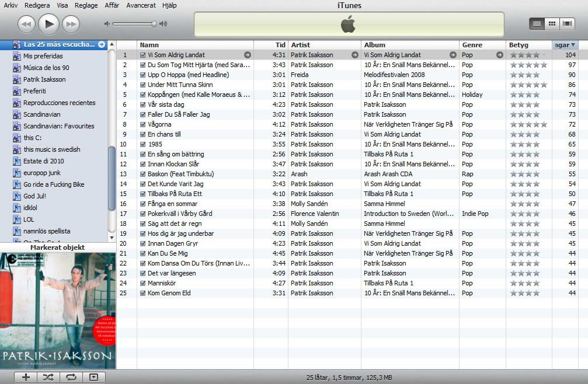The width and height of the screenshot is (588, 384).
Task: Uncheck the Baskon (Feat Timbuktu) checkbox
Action: click(x=142, y=174)
